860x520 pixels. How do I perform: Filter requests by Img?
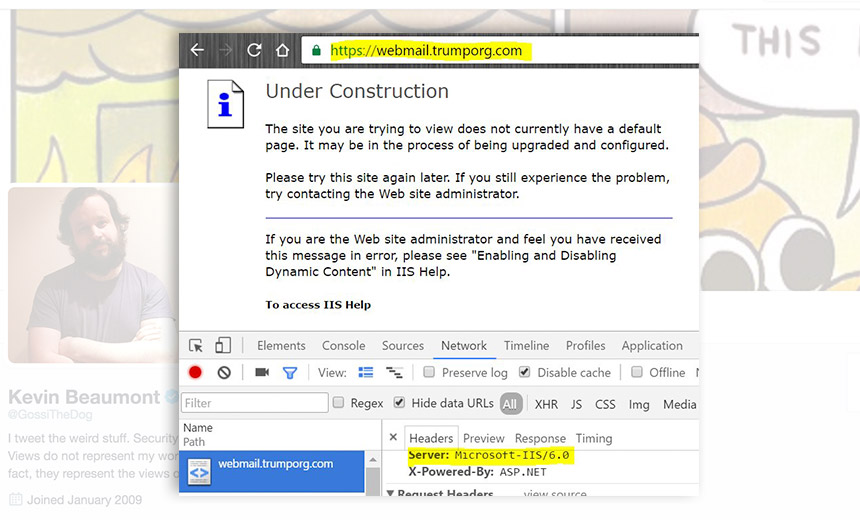coord(639,404)
